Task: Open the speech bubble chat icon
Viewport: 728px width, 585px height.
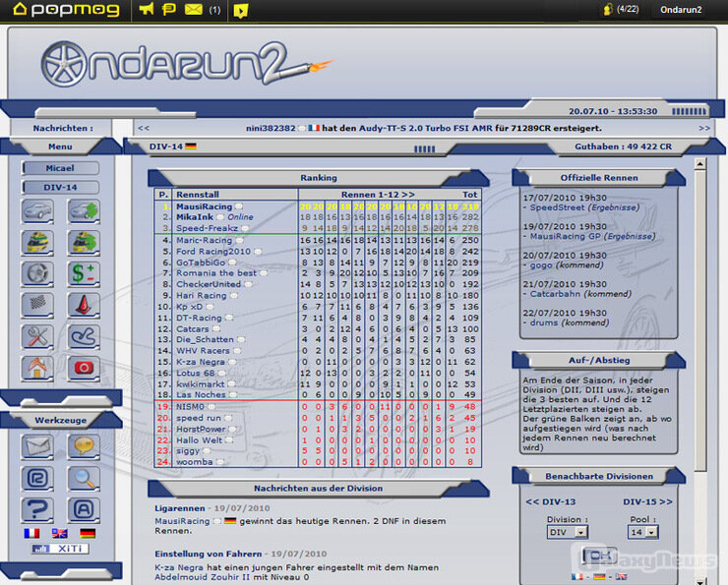Action: 84,447
